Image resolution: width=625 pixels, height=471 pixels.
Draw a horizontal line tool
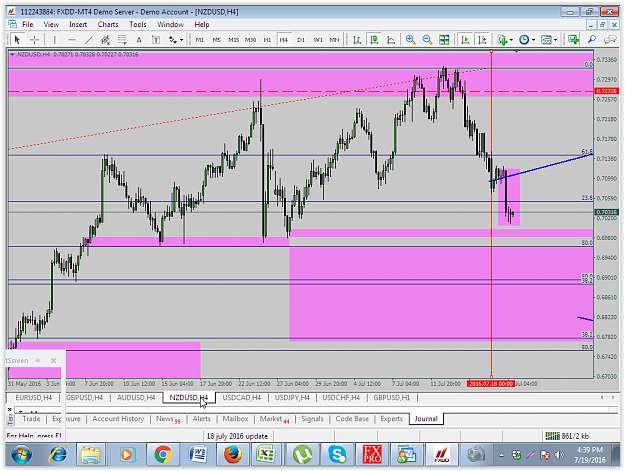pos(72,39)
